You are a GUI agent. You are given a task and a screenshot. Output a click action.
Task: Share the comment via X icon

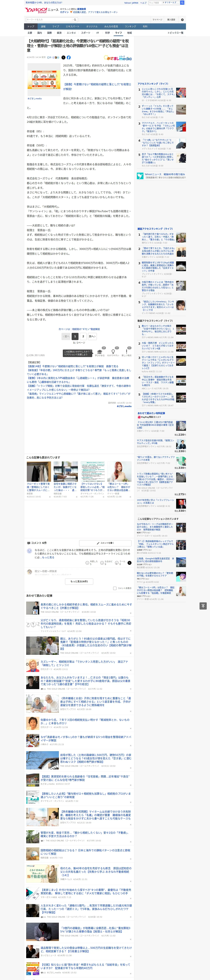click(x=130, y=562)
